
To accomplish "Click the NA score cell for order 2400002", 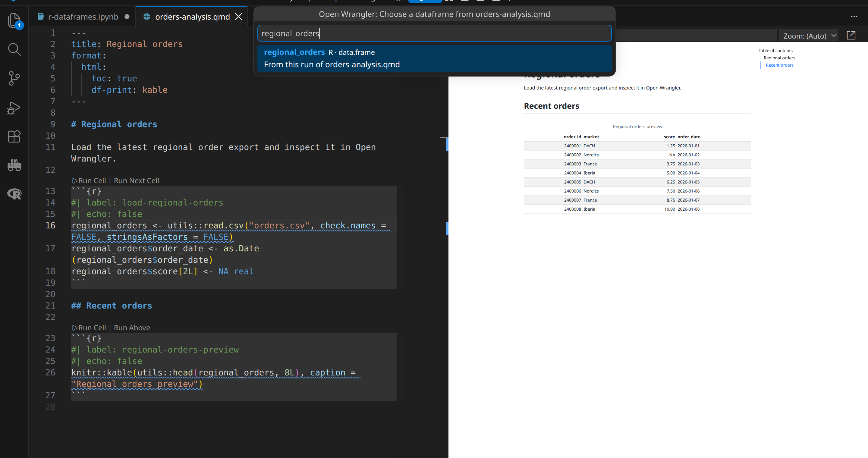I will (x=672, y=155).
